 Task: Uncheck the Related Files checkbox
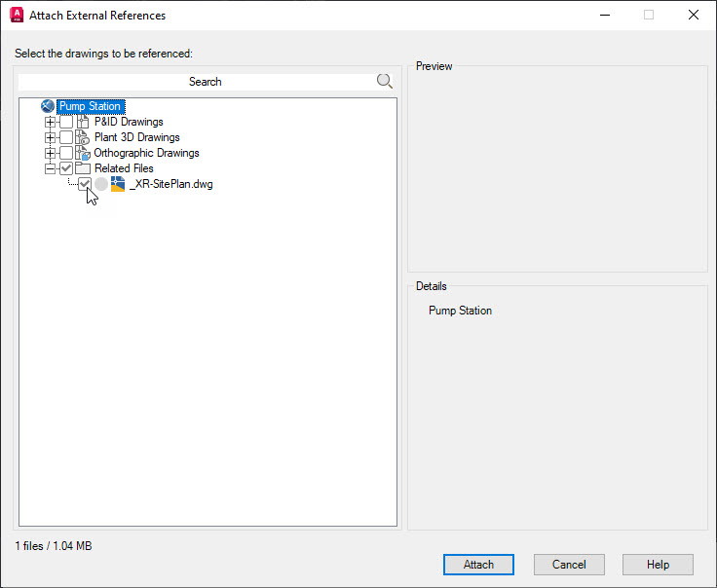coord(66,168)
